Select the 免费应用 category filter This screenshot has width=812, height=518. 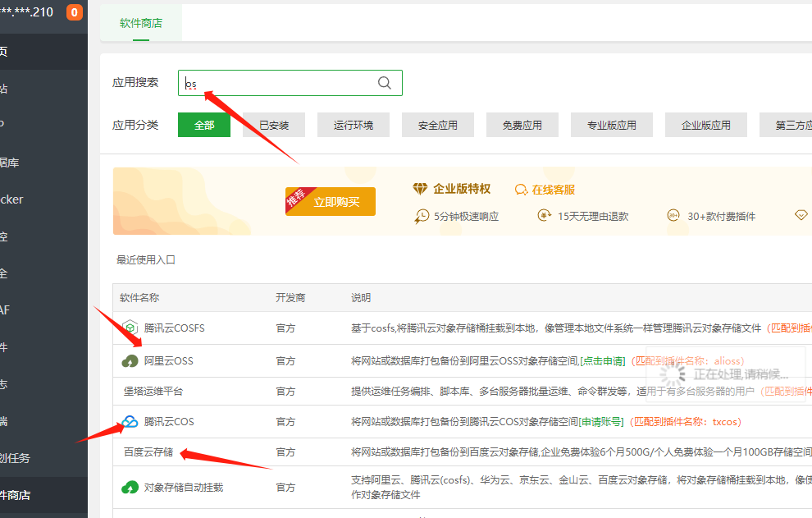(x=522, y=125)
